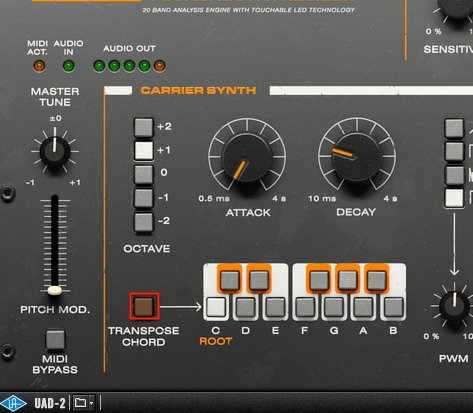Viewport: 473px width, 413px height.
Task: Click the E key button
Action: [275, 307]
